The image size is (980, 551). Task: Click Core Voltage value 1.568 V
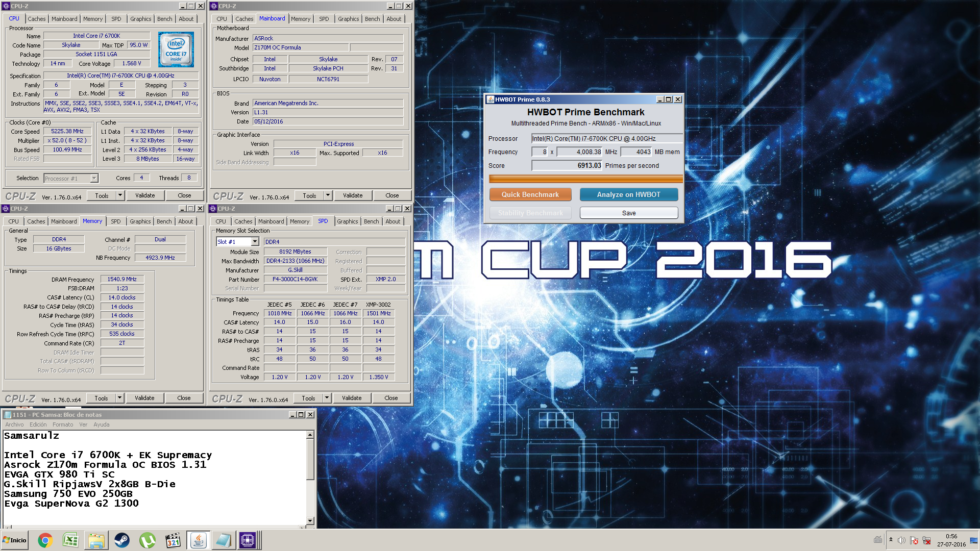(132, 63)
